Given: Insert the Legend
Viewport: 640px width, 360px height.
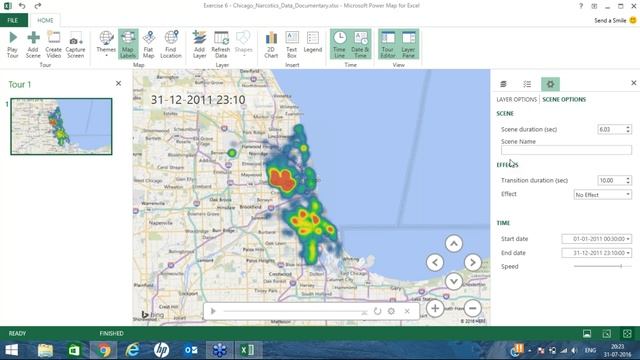Looking at the screenshot, I should click(313, 42).
